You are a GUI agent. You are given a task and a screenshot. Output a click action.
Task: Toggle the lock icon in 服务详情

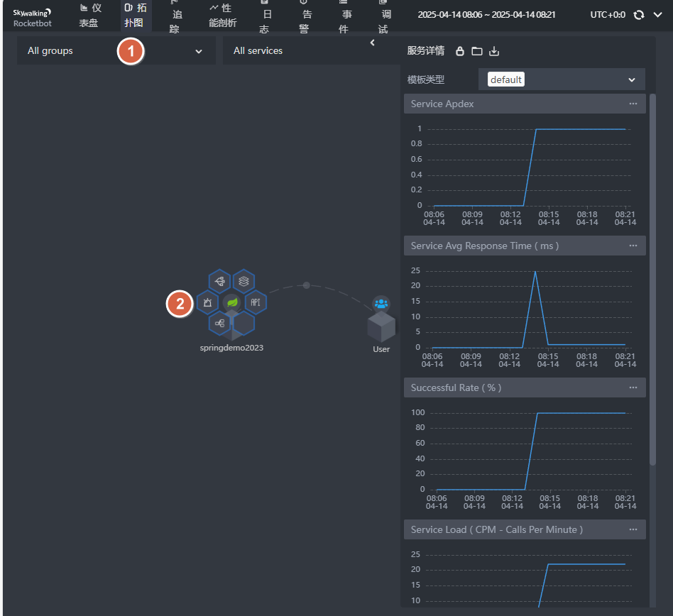[x=460, y=51]
